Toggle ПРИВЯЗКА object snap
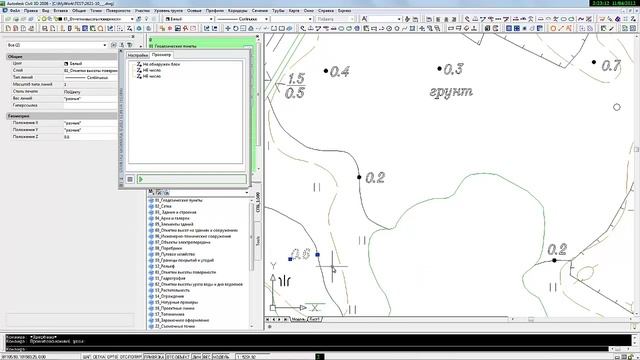The image size is (640, 360). click(x=154, y=357)
